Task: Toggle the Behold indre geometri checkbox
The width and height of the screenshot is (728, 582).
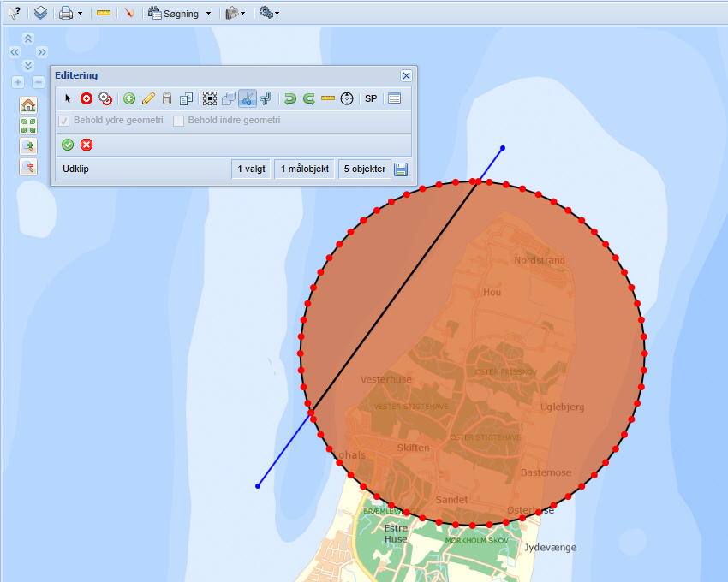Action: click(x=178, y=121)
